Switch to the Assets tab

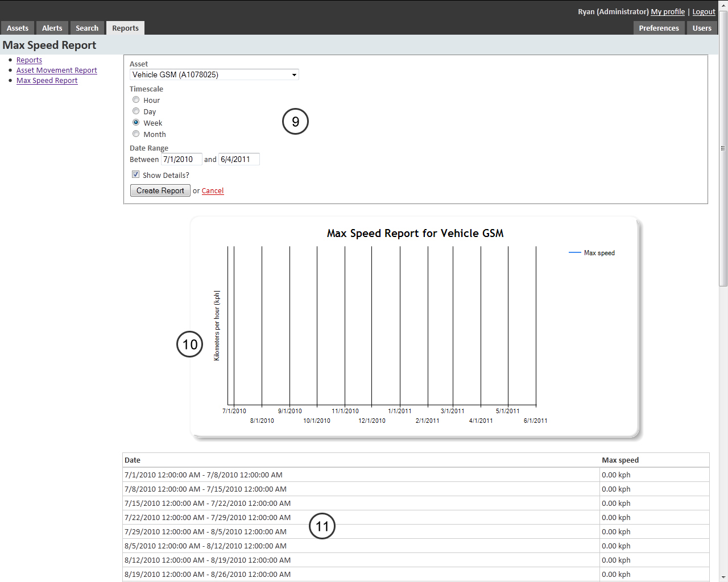(x=18, y=27)
